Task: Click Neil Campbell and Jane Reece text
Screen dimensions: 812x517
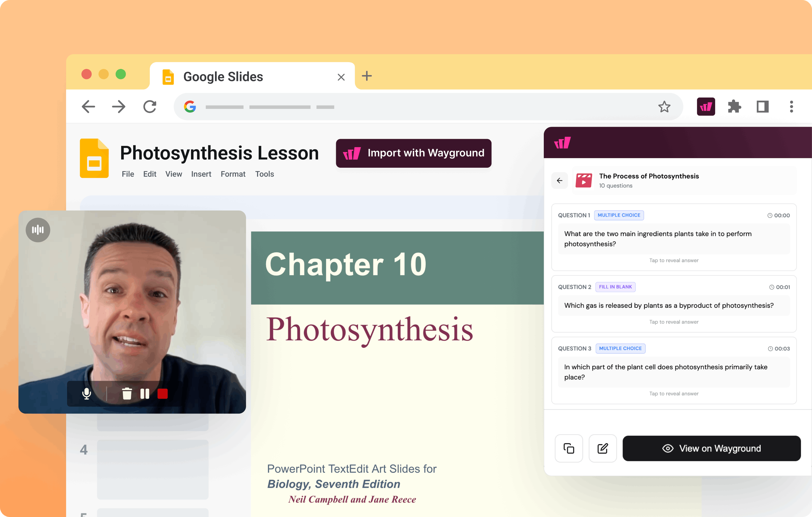Action: pos(352,499)
